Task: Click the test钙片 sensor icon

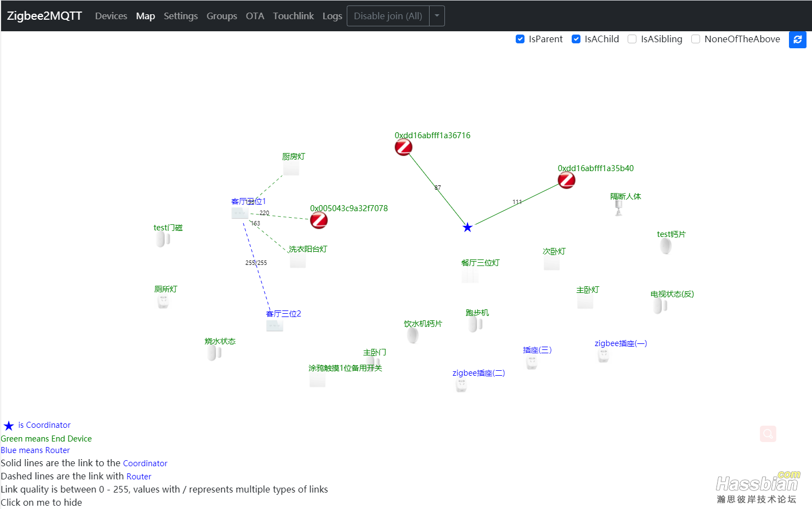Action: tap(666, 246)
